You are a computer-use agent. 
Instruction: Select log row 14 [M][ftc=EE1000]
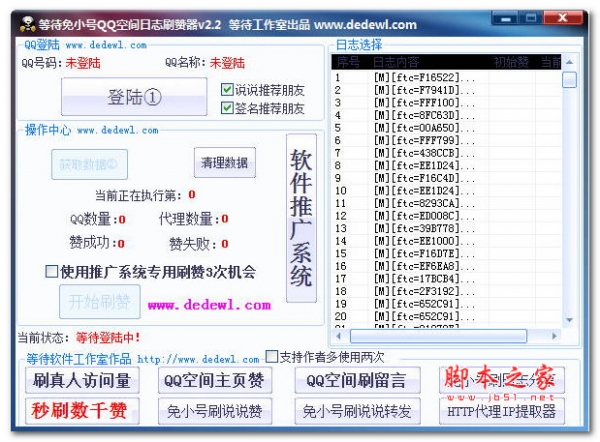click(x=446, y=241)
